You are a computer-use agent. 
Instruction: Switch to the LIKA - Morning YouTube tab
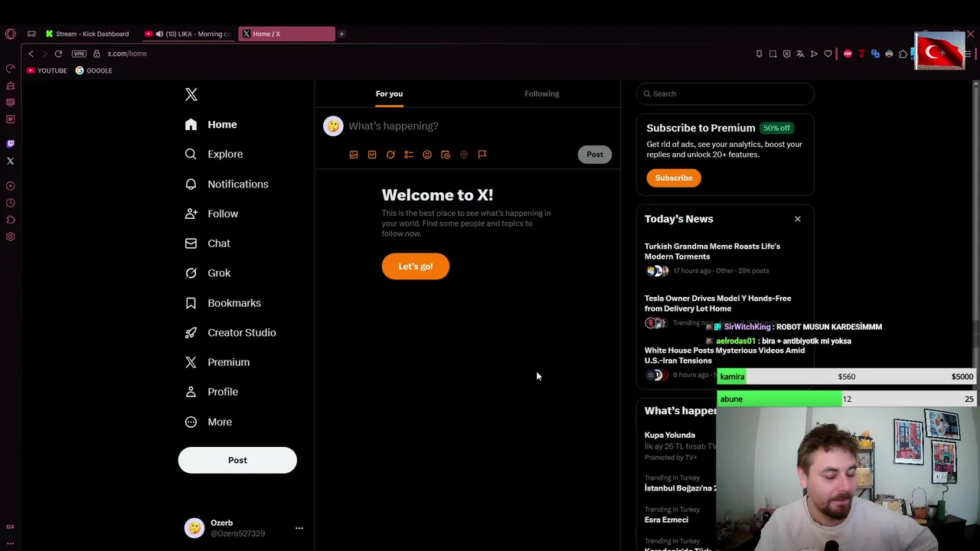[x=188, y=34]
